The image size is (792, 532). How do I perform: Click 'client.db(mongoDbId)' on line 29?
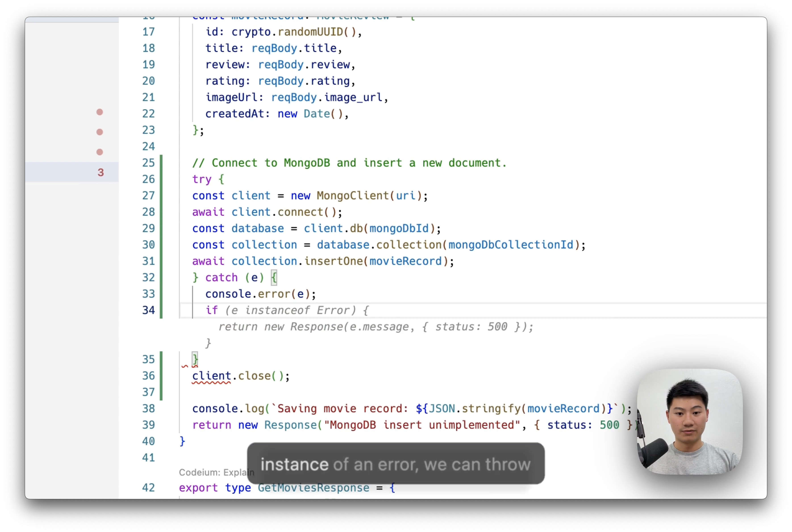369,228
